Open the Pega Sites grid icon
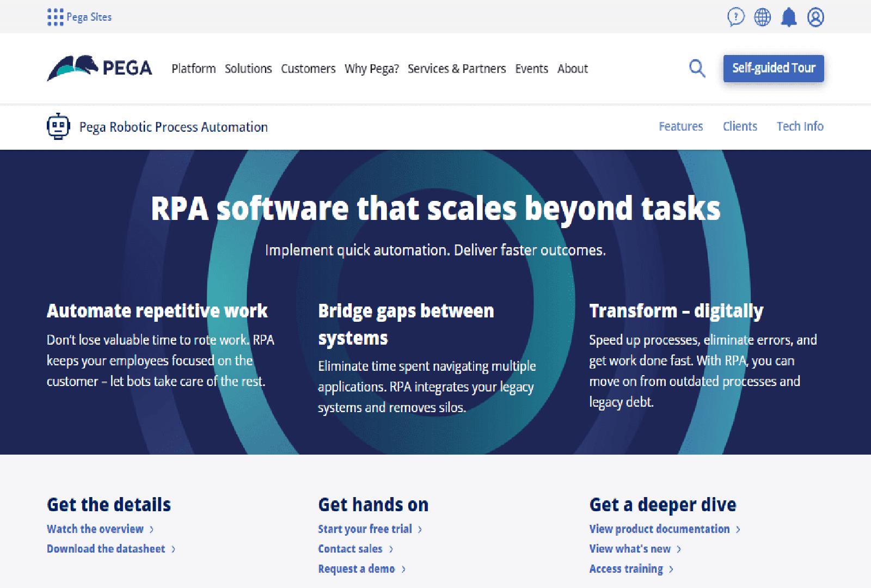The width and height of the screenshot is (871, 588). point(55,17)
